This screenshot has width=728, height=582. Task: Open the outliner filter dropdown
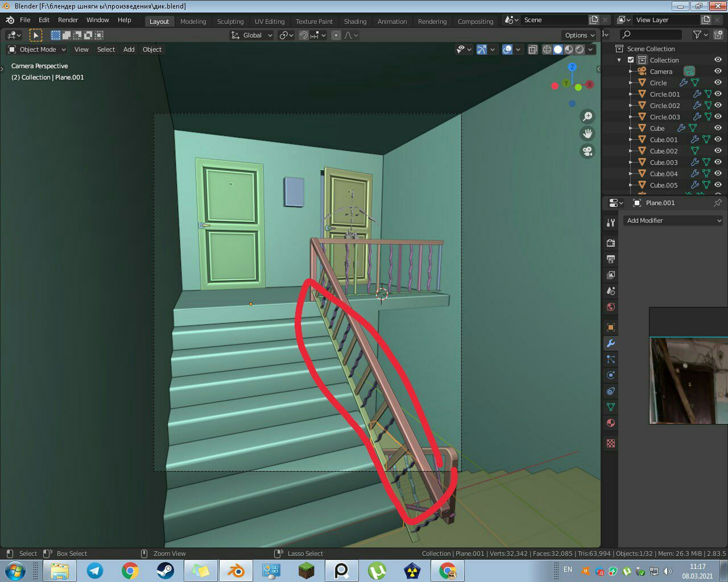[x=701, y=35]
